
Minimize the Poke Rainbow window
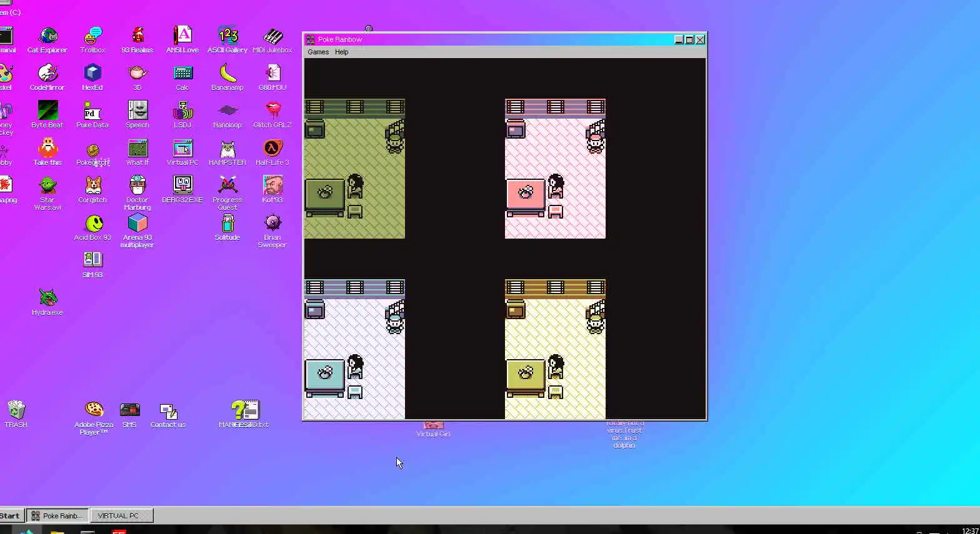(x=679, y=39)
